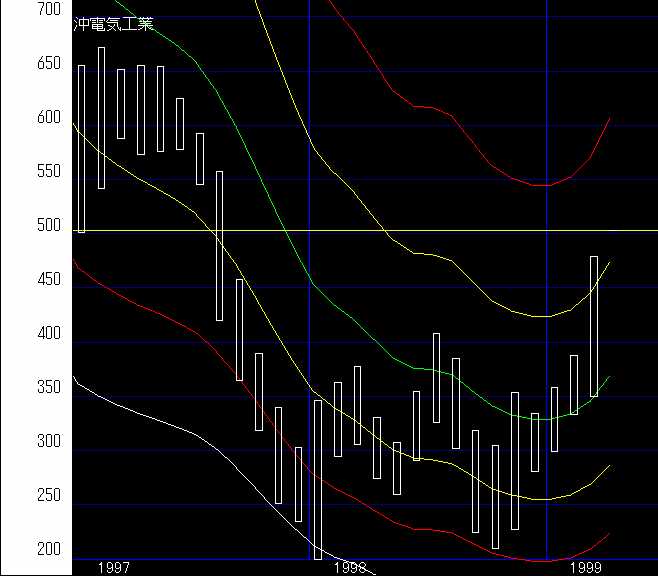The image size is (658, 578).
Task: Click the chart title 沖電気工業
Action: coord(114,25)
